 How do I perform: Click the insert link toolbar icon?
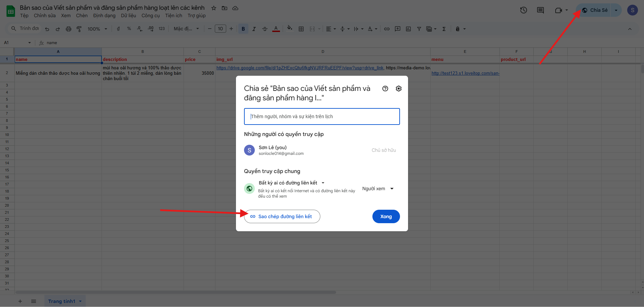click(387, 29)
